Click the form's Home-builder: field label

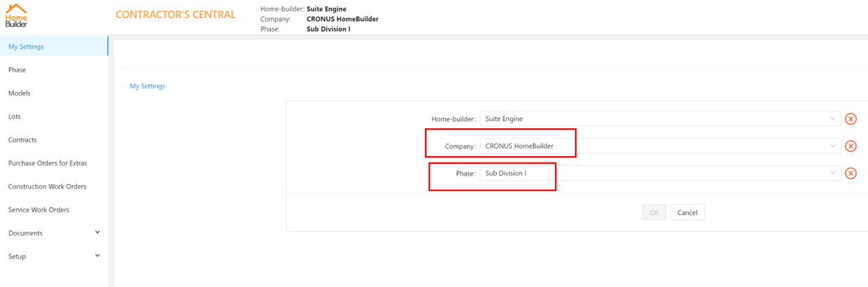tap(454, 119)
